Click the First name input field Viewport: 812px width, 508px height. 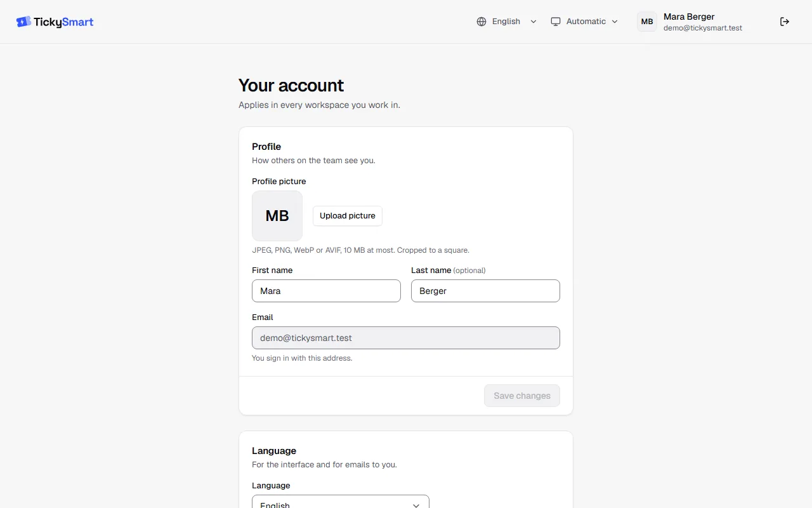click(x=326, y=291)
